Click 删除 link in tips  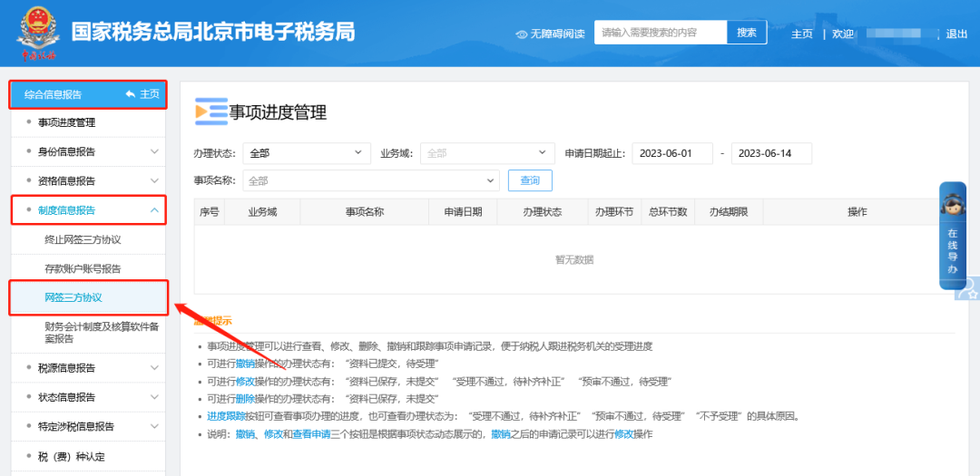click(x=246, y=399)
